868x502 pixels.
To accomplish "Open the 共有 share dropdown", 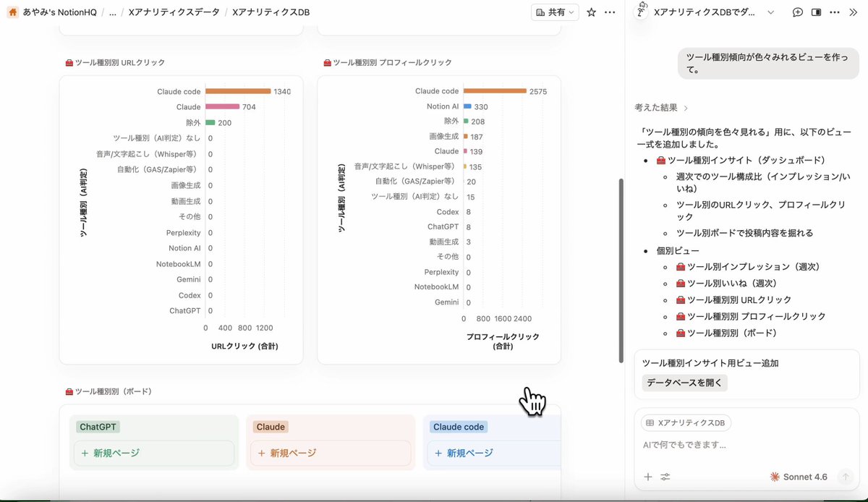I will point(556,12).
